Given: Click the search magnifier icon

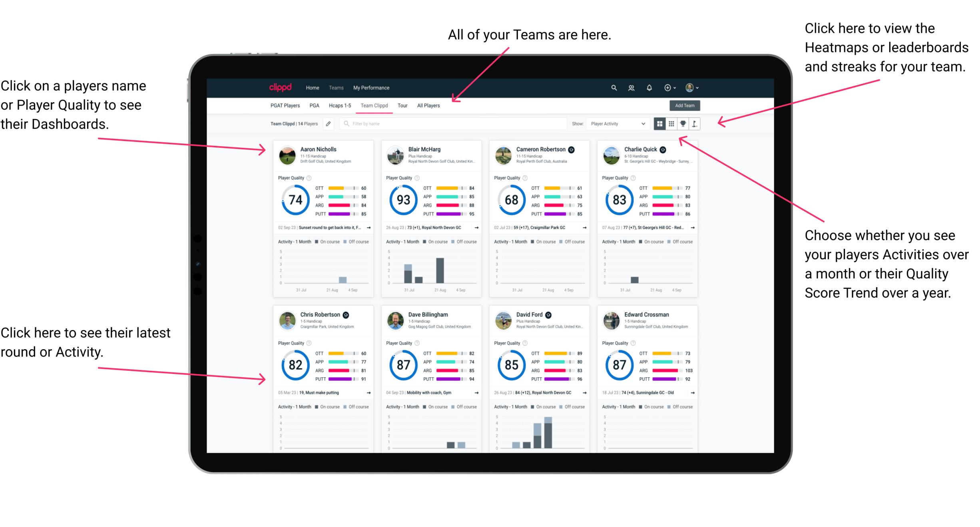Looking at the screenshot, I should (613, 87).
